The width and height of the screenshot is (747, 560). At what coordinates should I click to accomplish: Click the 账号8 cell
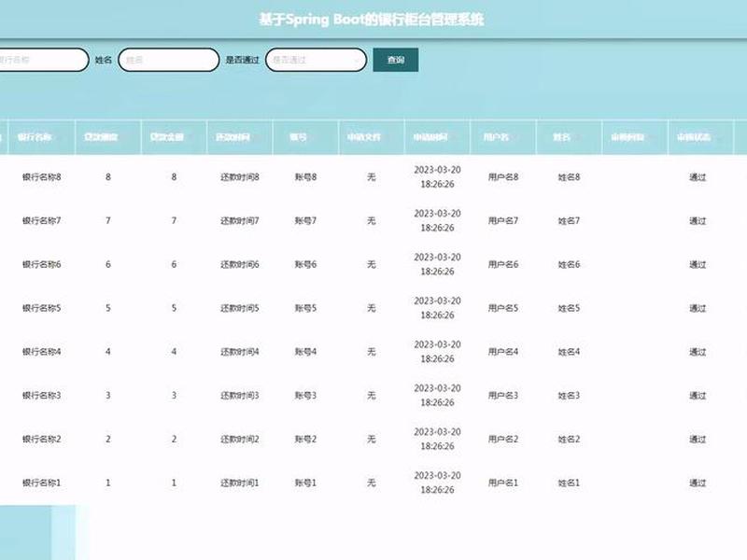[x=305, y=177]
